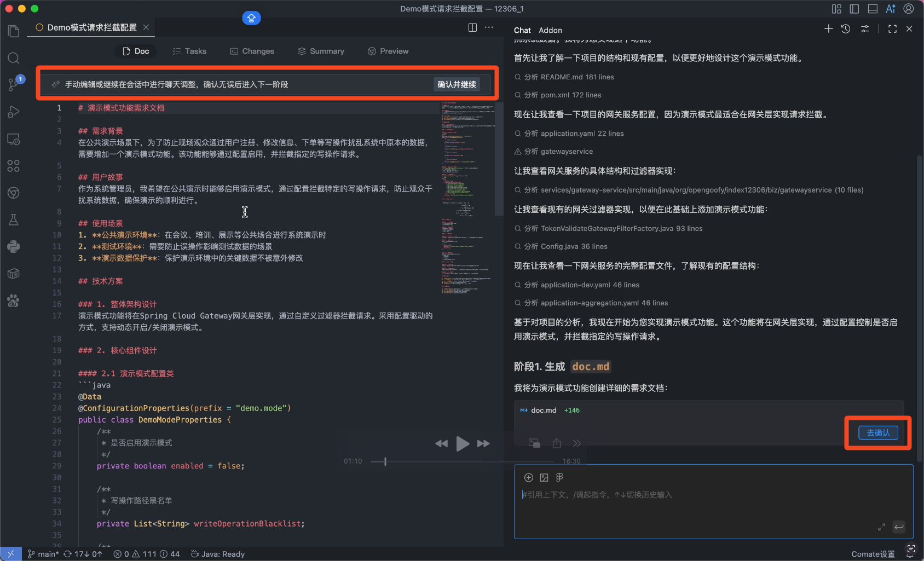The height and width of the screenshot is (561, 924).
Task: Click the blue upload badge at top
Action: [251, 18]
